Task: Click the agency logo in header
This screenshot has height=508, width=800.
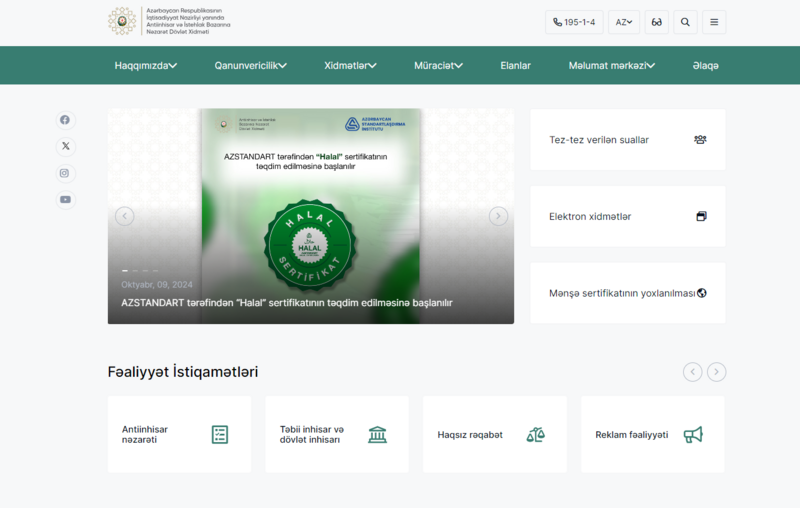Action: (x=169, y=21)
